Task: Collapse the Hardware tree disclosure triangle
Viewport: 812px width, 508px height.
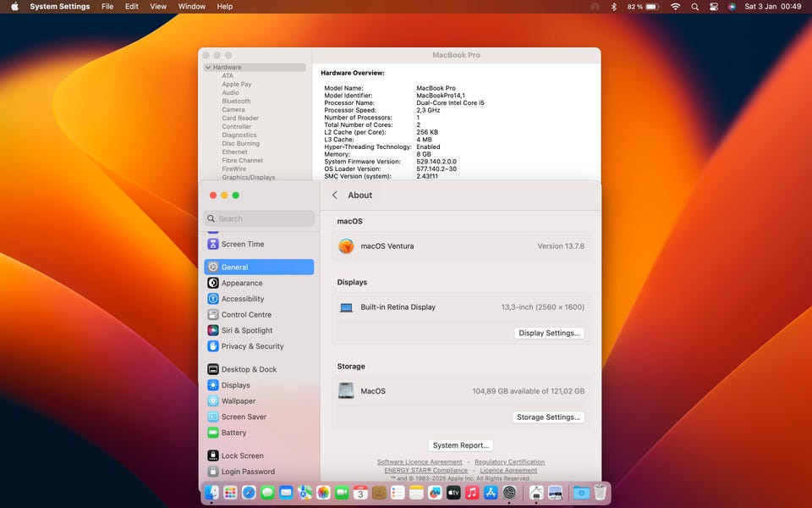Action: click(x=208, y=68)
